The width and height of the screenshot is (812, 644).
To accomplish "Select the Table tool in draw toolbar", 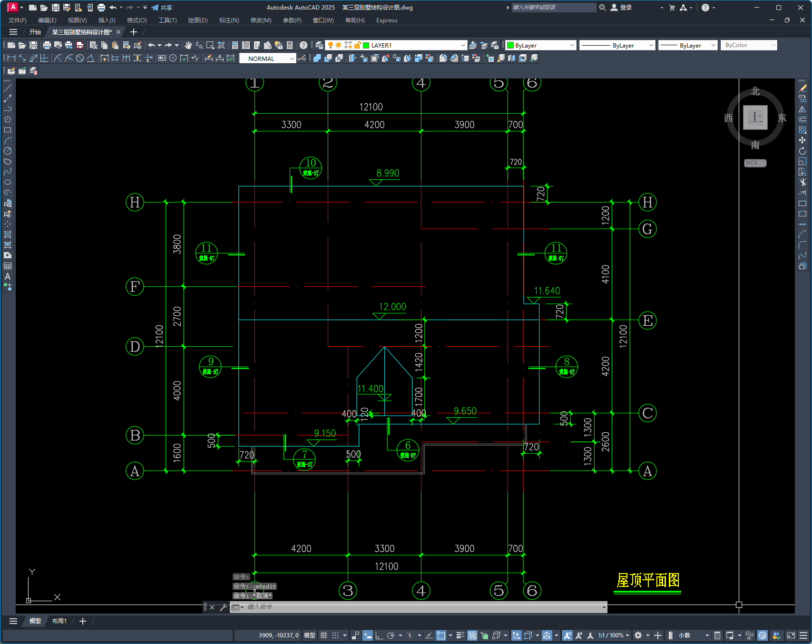I will 8,266.
